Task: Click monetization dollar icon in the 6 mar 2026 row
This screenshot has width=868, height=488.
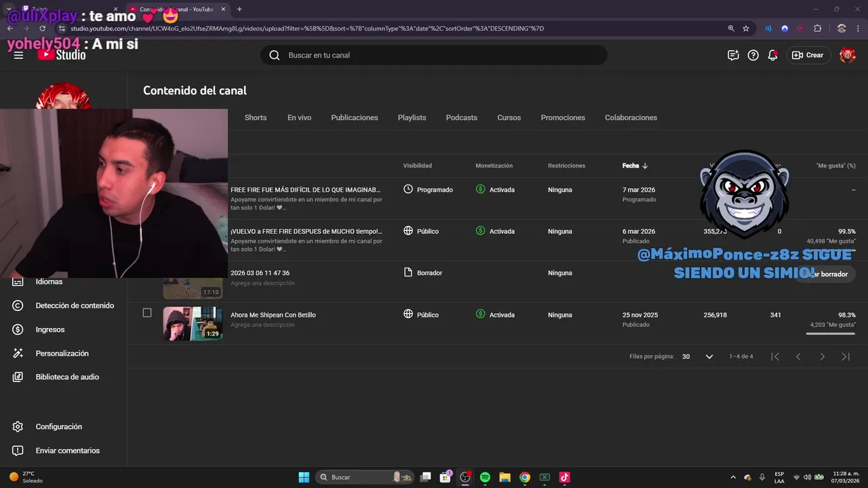Action: point(480,230)
